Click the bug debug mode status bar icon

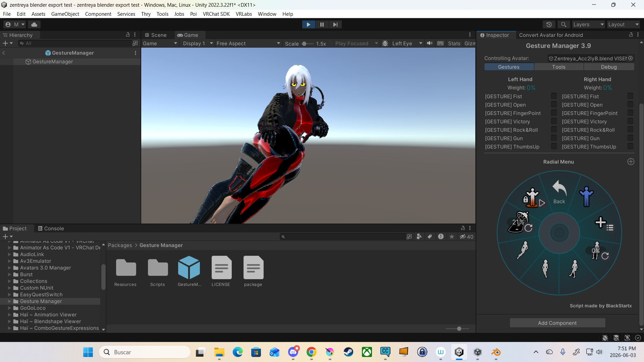tap(605, 338)
